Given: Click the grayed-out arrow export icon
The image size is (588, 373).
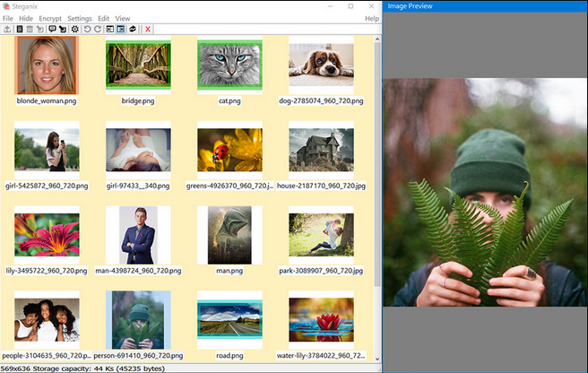Looking at the screenshot, I should point(40,30).
